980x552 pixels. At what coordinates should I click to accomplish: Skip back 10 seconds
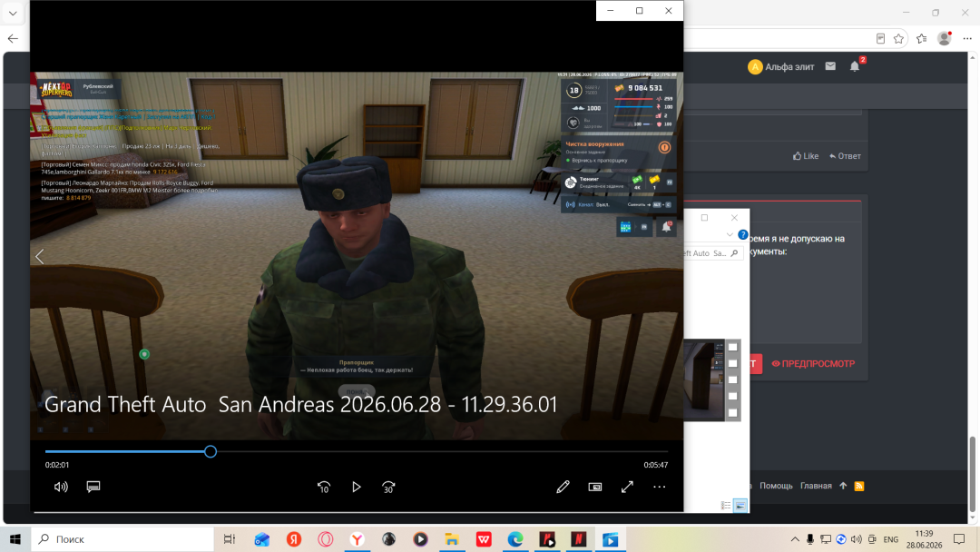click(324, 487)
